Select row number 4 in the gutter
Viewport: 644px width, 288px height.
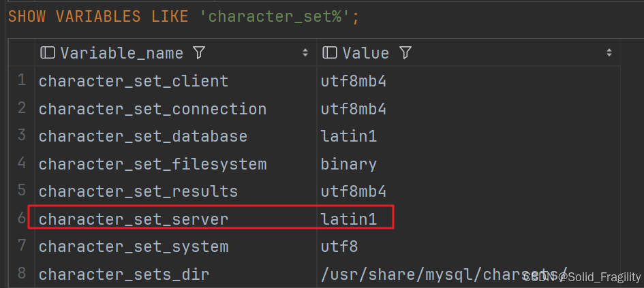click(x=22, y=163)
